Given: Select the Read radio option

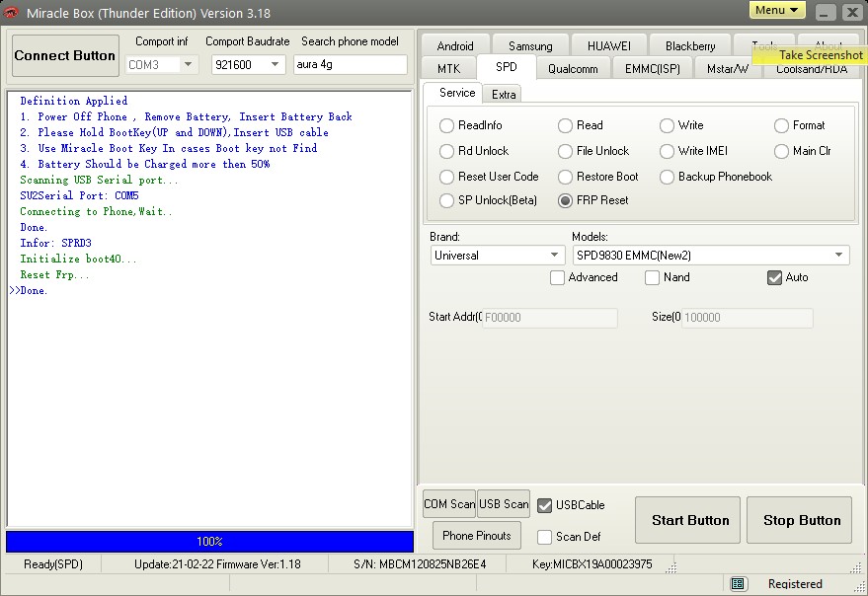Looking at the screenshot, I should 581,125.
